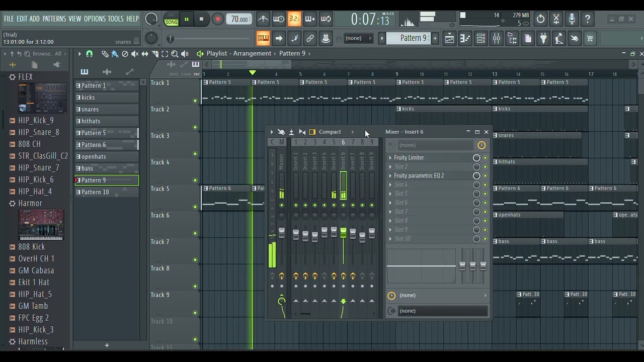
Task: Open FLEX plugin thumbnail in browser
Action: click(x=42, y=98)
